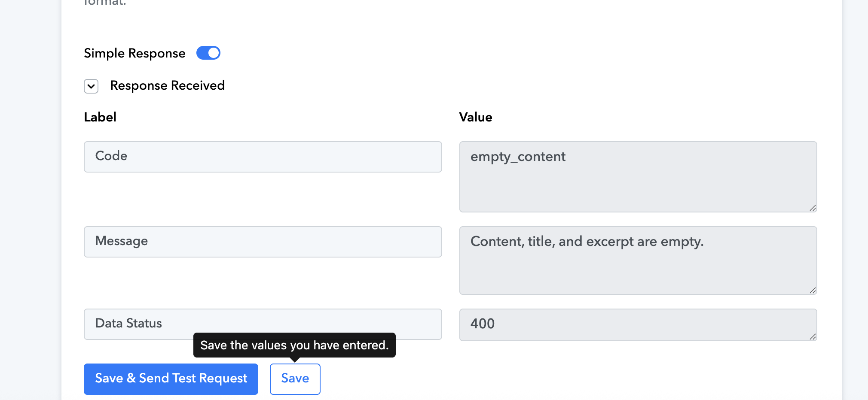Screen dimensions: 868x400
Task: Click the white knob of Simple Response switch
Action: (x=214, y=53)
